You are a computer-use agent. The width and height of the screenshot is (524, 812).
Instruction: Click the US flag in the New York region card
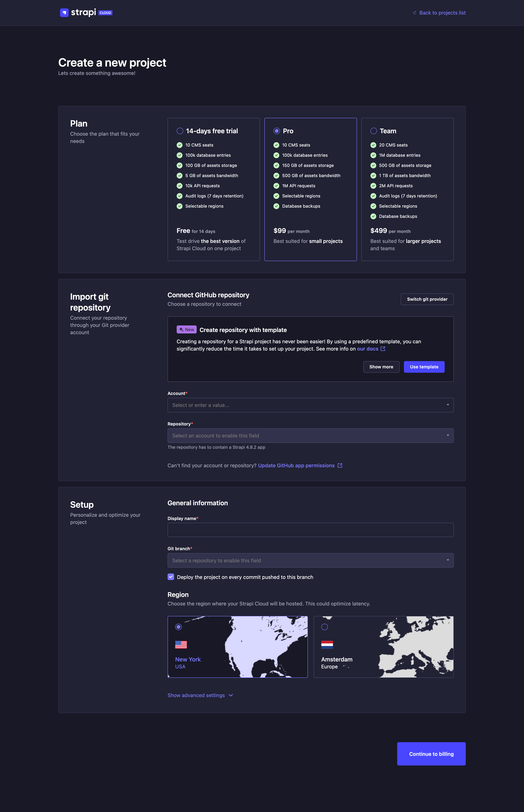(181, 645)
